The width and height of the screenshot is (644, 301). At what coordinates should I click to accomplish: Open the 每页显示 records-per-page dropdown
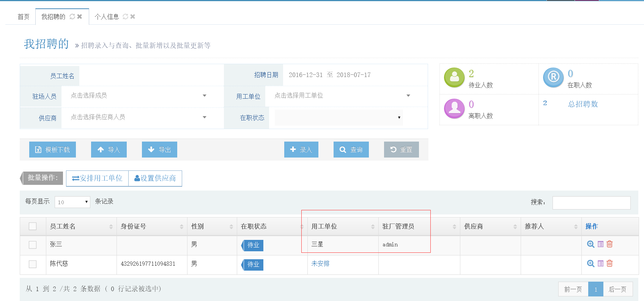(x=72, y=202)
